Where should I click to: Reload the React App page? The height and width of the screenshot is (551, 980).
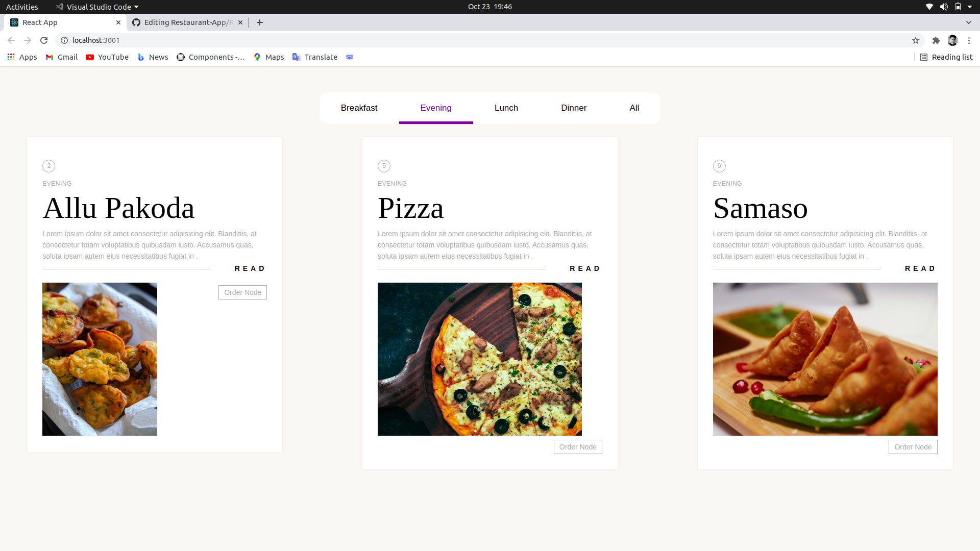pyautogui.click(x=44, y=40)
